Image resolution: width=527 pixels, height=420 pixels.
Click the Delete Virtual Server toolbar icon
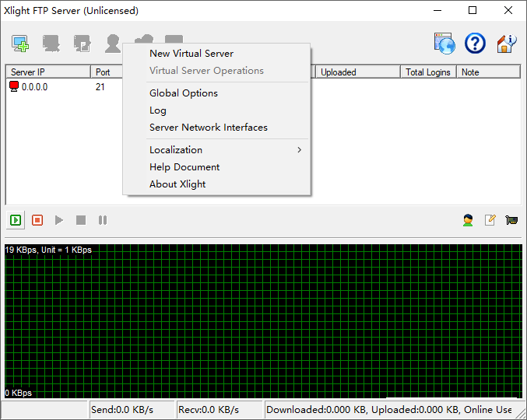tap(51, 44)
